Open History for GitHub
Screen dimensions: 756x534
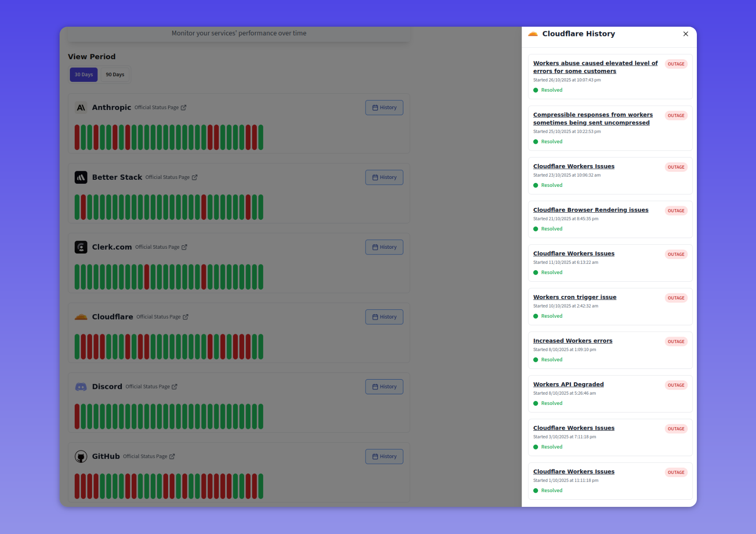384,457
